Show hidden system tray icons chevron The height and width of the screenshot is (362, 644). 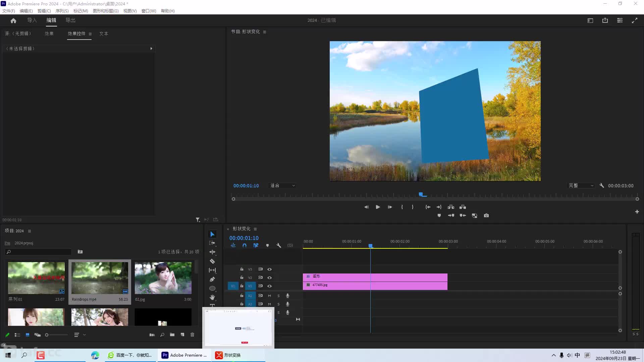[x=554, y=355]
